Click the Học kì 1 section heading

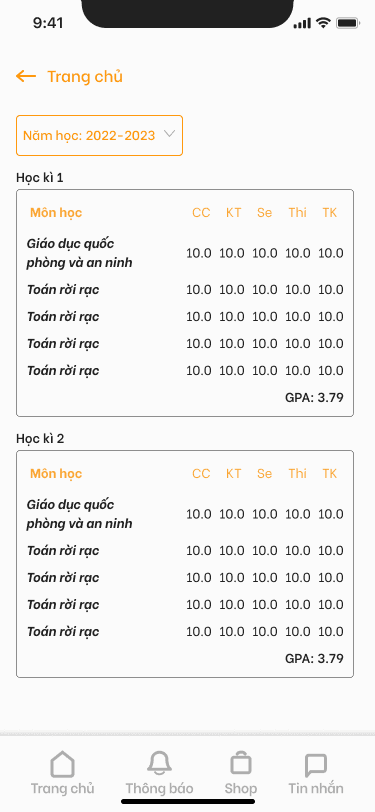[x=40, y=178]
